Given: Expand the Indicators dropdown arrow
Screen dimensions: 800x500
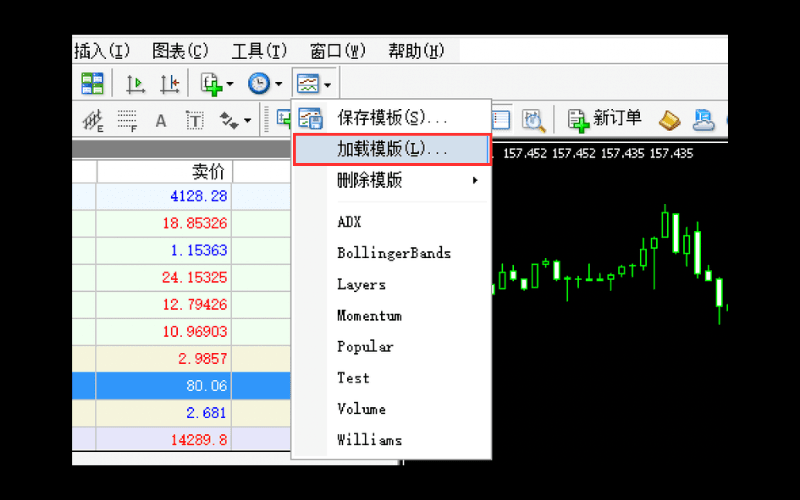Looking at the screenshot, I should pos(230,84).
